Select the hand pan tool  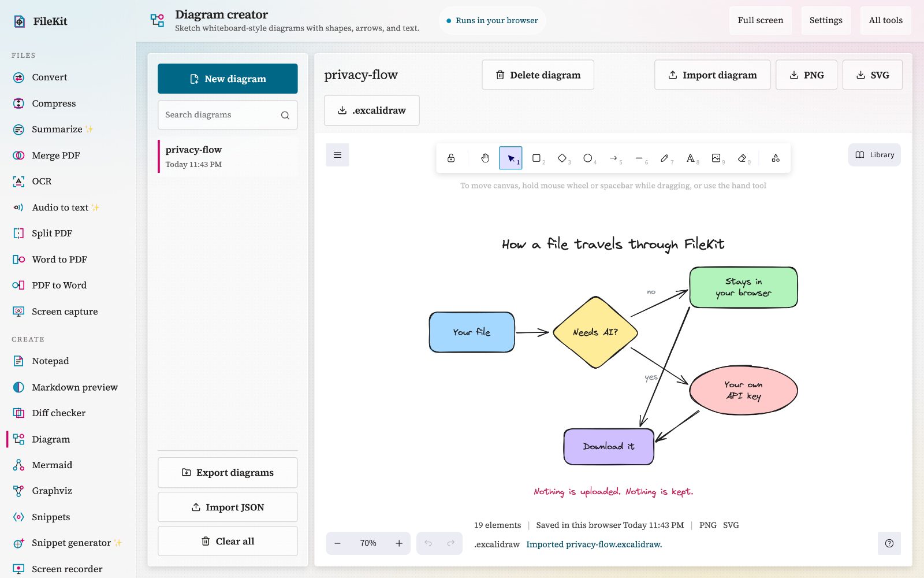click(x=485, y=158)
